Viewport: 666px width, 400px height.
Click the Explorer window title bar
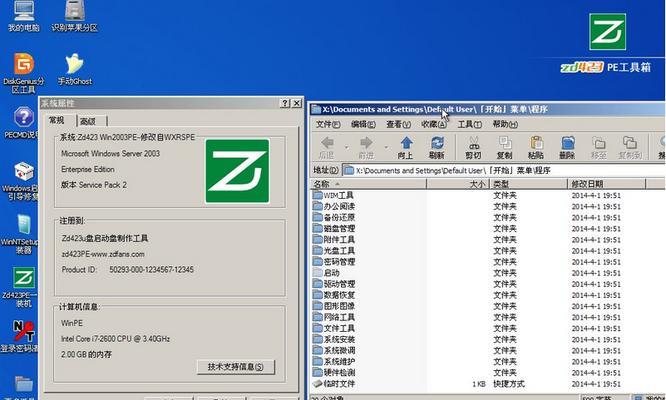[x=487, y=109]
